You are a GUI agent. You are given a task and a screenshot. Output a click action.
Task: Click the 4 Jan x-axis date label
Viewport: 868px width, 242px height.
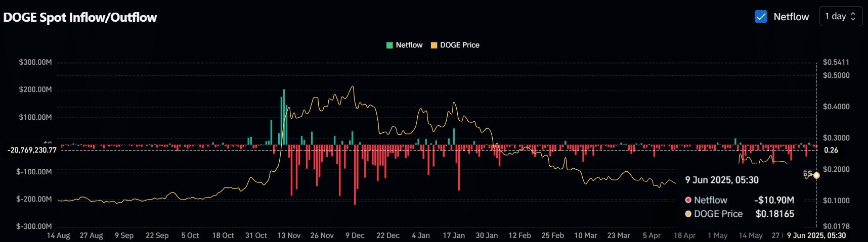[x=421, y=235]
